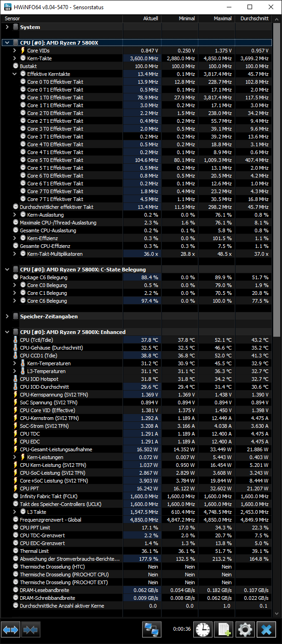Expand the Kern-Temperaturen row
Image resolution: width=282 pixels, height=644 pixels.
point(15,363)
